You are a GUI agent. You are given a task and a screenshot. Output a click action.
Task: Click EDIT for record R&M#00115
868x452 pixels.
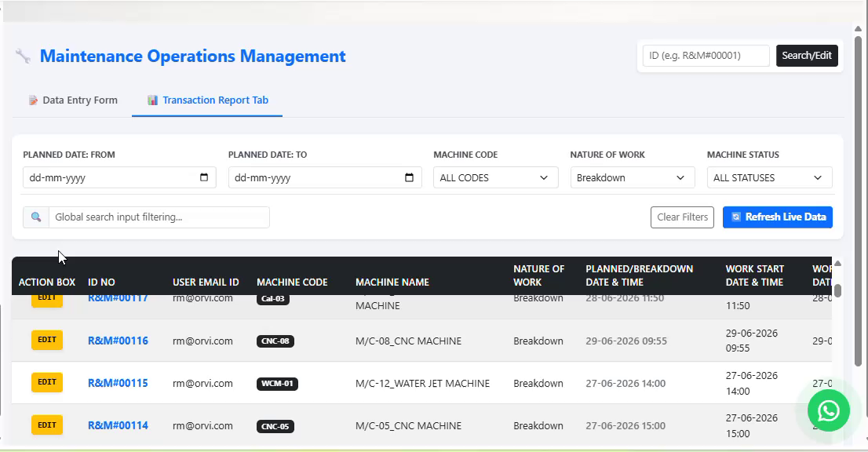(x=47, y=382)
